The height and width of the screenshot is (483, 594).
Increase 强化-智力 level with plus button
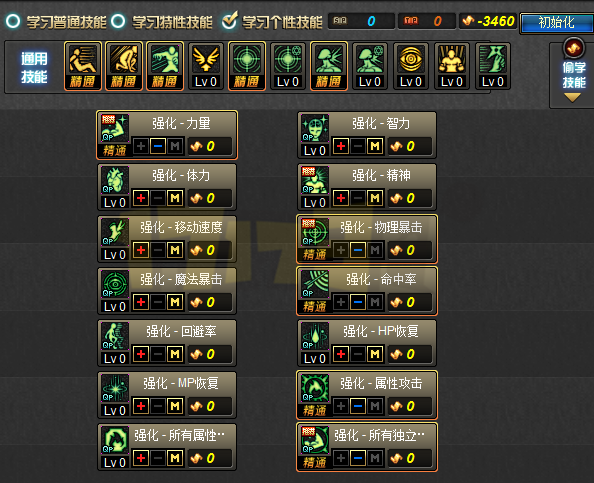341,146
